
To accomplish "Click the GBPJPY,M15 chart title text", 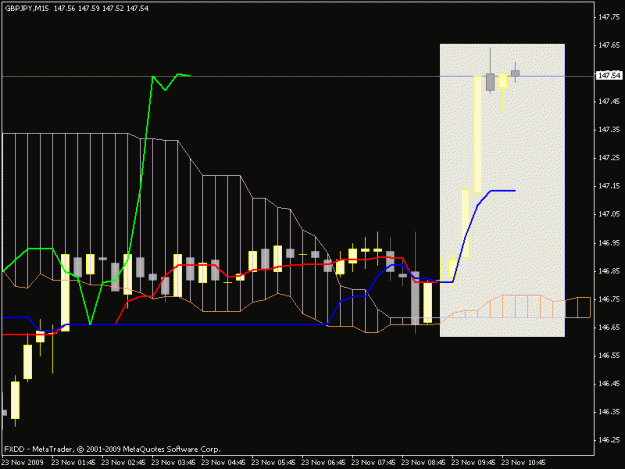I will pos(27,8).
